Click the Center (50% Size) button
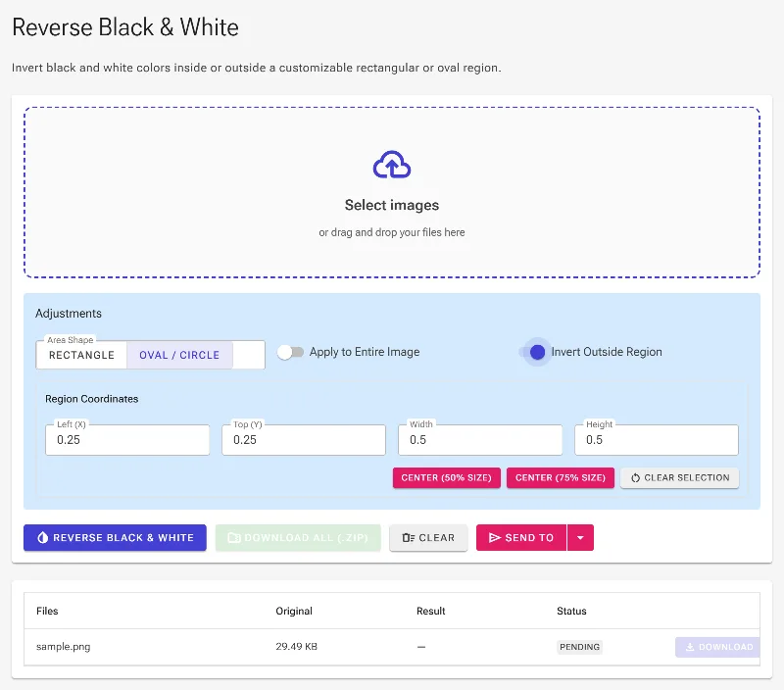The width and height of the screenshot is (784, 690). pos(447,478)
